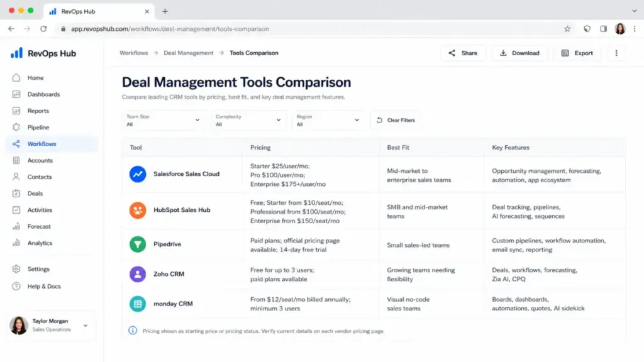Select the monday CRM tool name
The width and height of the screenshot is (644, 362).
click(x=173, y=304)
